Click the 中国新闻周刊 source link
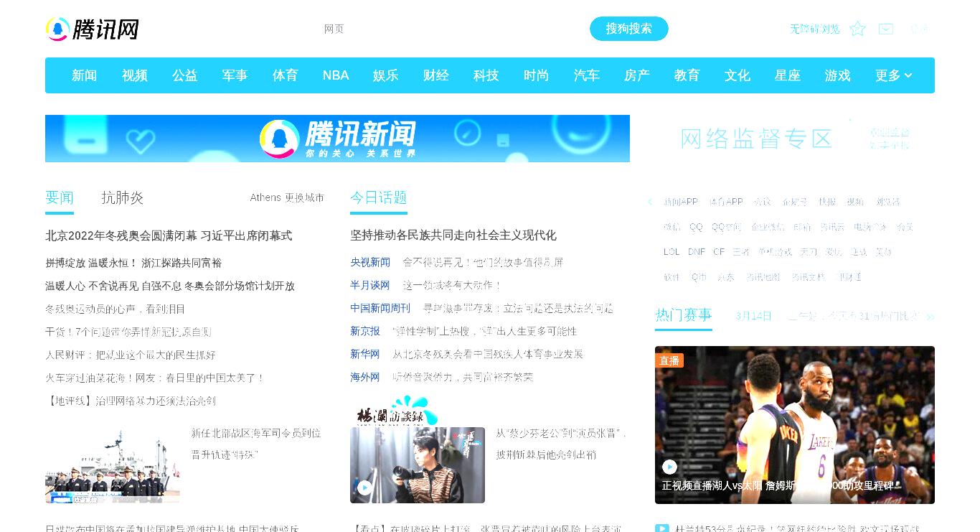 tap(380, 309)
